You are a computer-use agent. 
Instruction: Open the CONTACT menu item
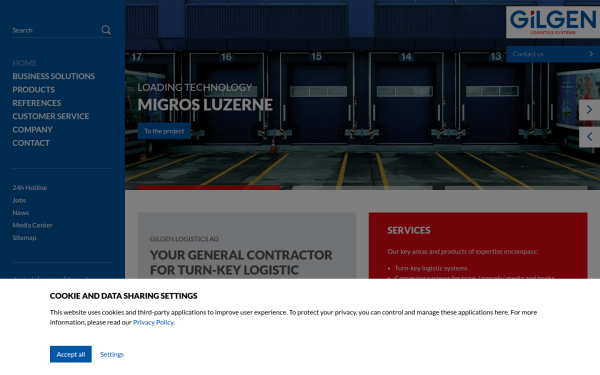[x=31, y=143]
